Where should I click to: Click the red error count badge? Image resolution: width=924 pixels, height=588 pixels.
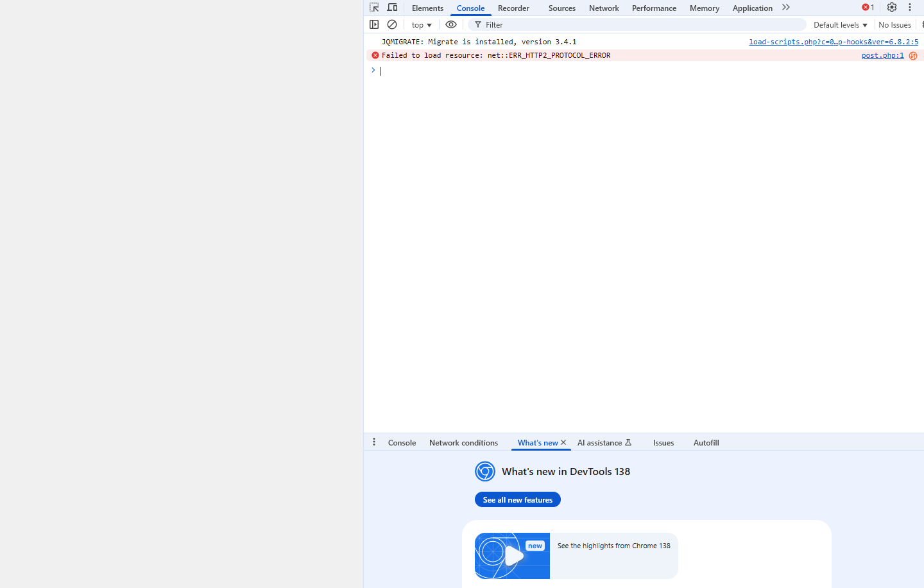click(x=868, y=8)
